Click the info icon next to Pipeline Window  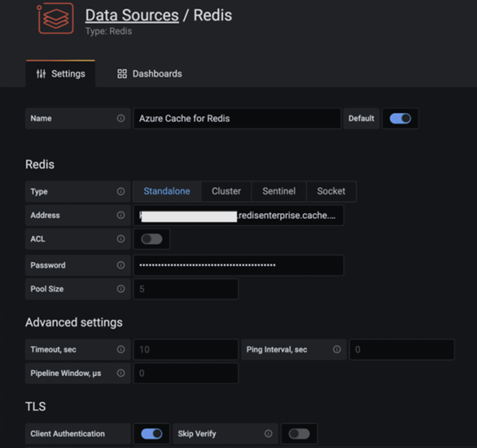(x=121, y=373)
